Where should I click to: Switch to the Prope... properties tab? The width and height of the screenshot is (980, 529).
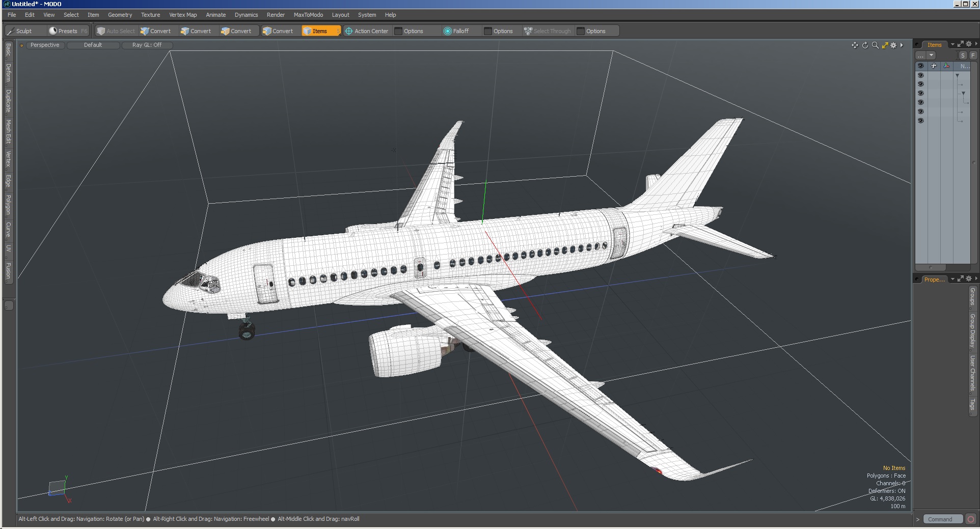(x=934, y=280)
